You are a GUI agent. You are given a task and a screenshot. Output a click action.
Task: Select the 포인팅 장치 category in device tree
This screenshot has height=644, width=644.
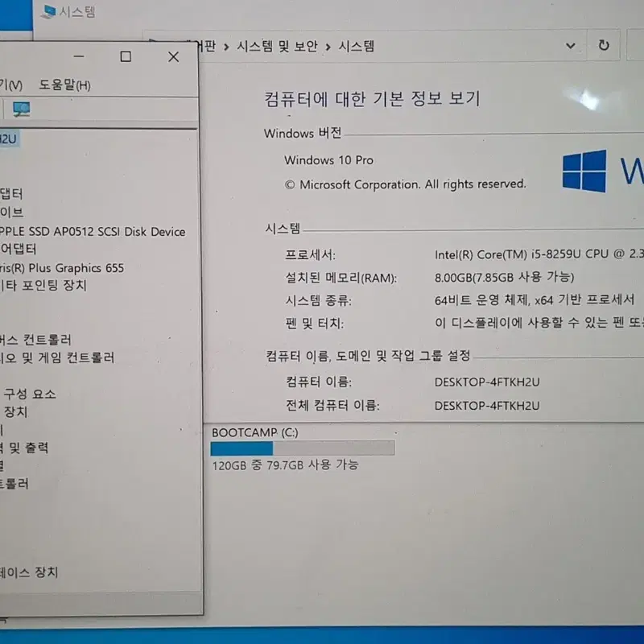43,286
